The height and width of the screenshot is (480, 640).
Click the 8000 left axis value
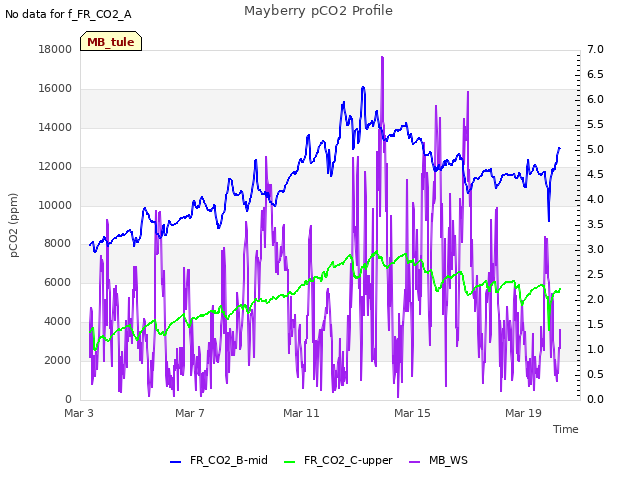point(58,244)
